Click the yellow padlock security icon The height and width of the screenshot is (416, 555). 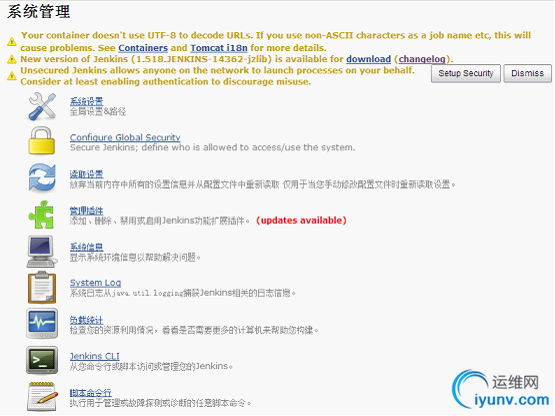[x=42, y=141]
